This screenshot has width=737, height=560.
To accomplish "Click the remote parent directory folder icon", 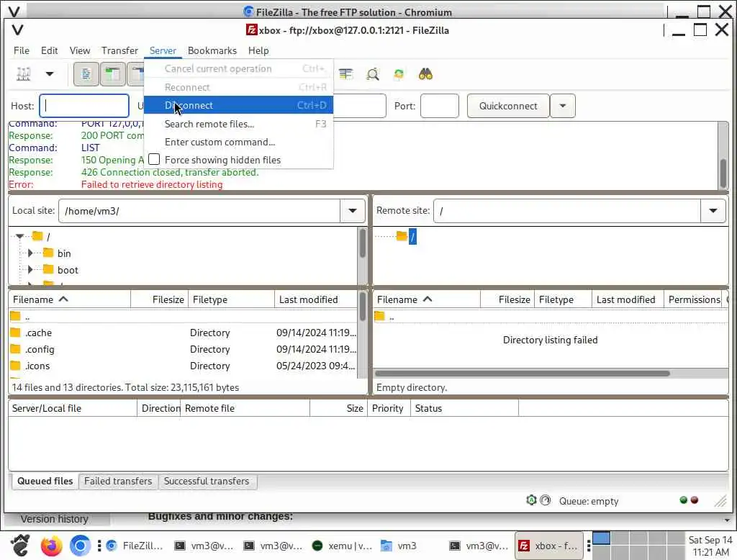I will (x=380, y=316).
